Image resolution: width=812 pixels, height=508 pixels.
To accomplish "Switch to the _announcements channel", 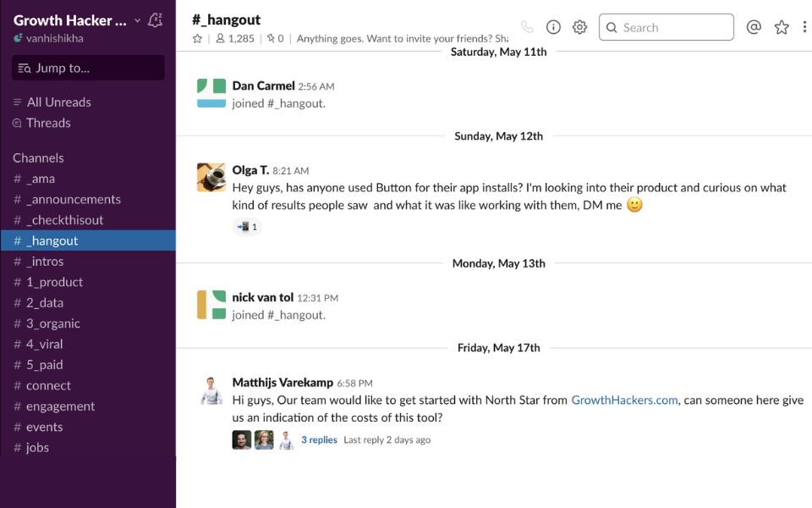I will [73, 199].
